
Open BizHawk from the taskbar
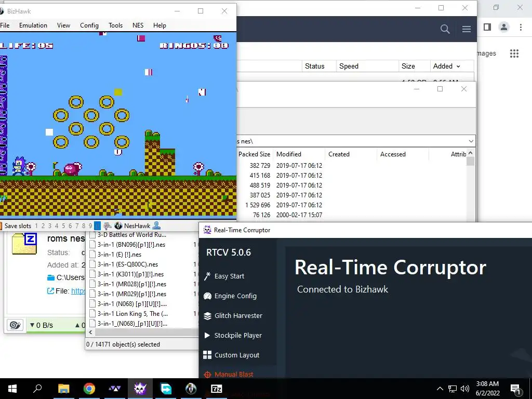pos(191,389)
